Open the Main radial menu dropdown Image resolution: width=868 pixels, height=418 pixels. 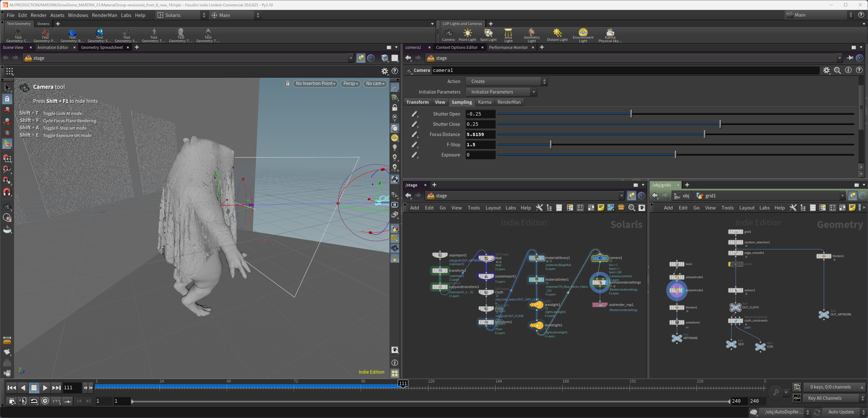click(x=236, y=15)
